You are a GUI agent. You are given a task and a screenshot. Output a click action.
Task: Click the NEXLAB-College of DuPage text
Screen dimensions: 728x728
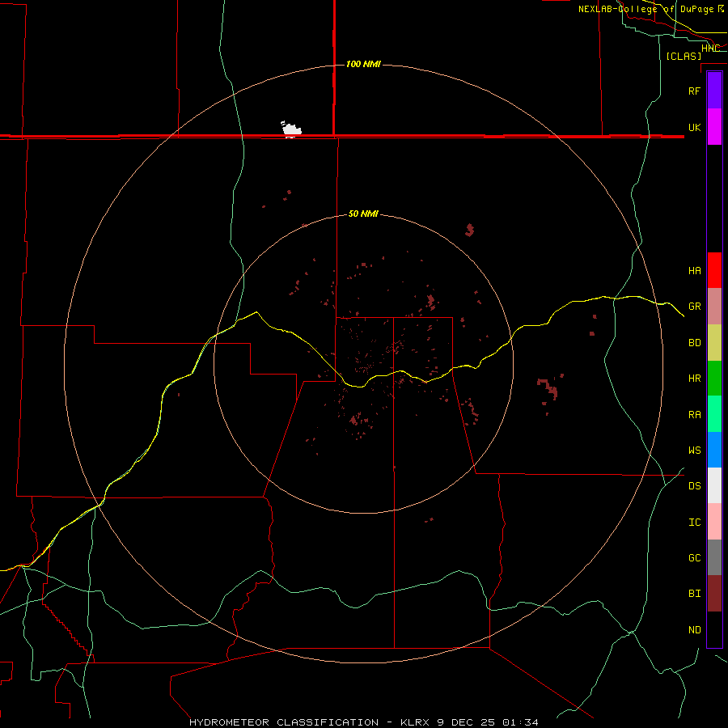coord(645,9)
